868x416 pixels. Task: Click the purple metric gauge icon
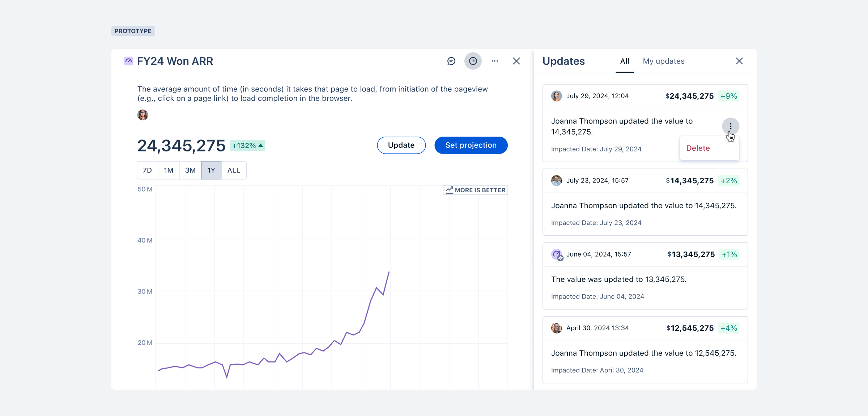click(x=128, y=61)
